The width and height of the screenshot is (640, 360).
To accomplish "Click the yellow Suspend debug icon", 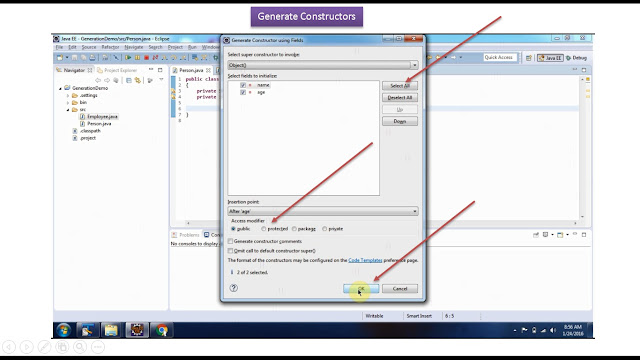I will (138, 58).
